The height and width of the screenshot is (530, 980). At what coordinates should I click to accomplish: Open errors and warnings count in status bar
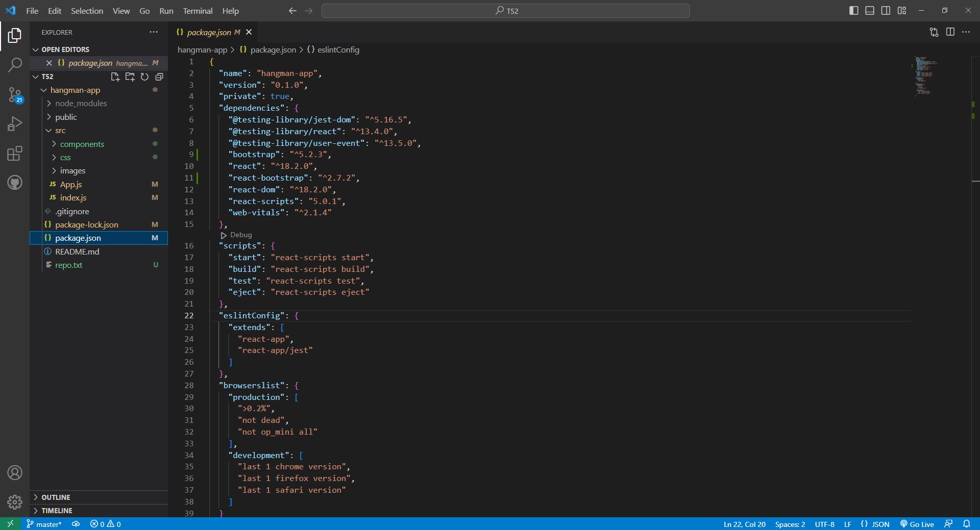(106, 524)
